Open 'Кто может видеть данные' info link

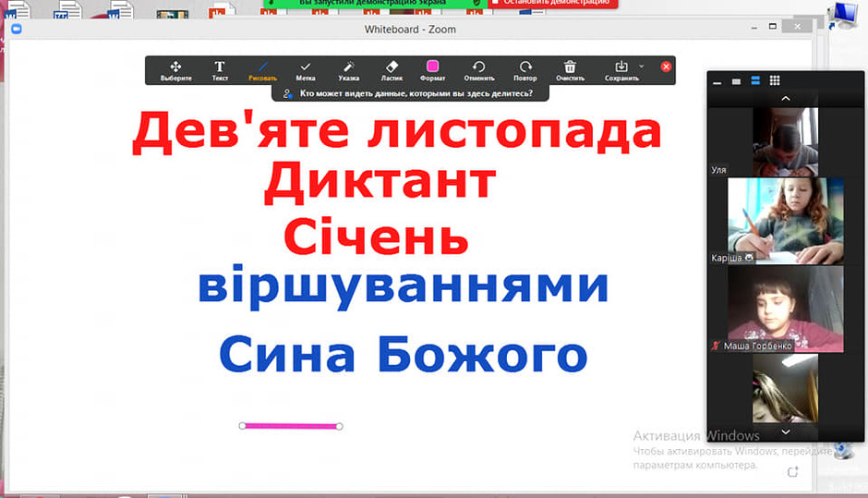click(x=416, y=93)
